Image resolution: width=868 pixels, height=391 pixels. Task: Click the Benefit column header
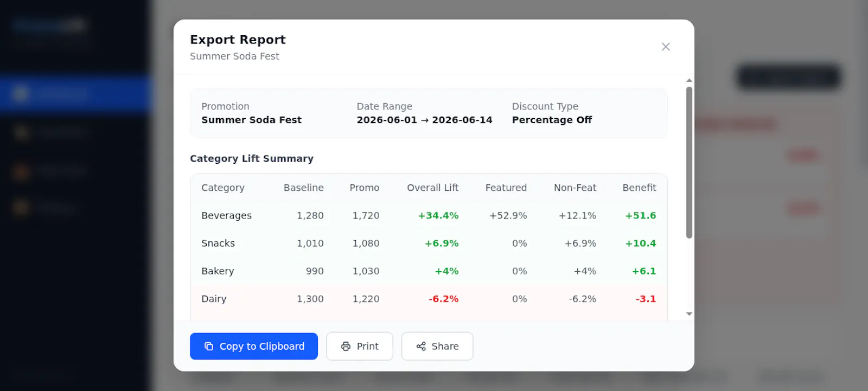[x=639, y=188]
